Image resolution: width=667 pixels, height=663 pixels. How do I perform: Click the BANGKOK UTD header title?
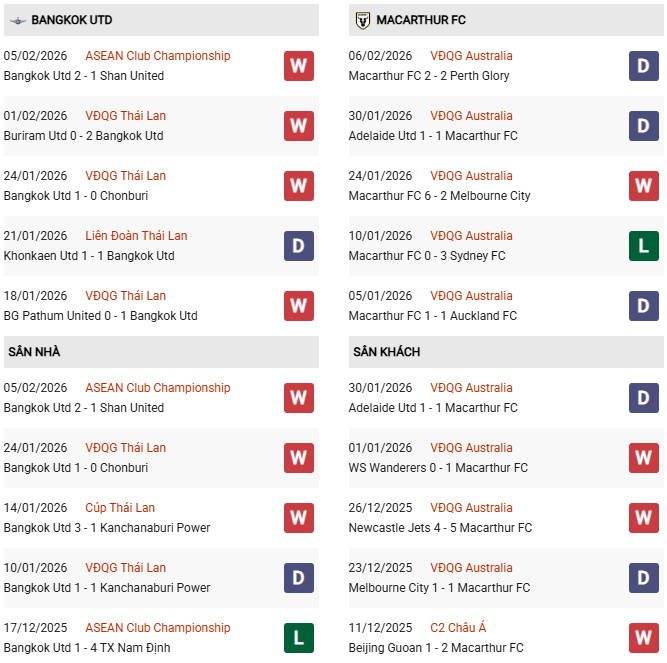point(72,20)
